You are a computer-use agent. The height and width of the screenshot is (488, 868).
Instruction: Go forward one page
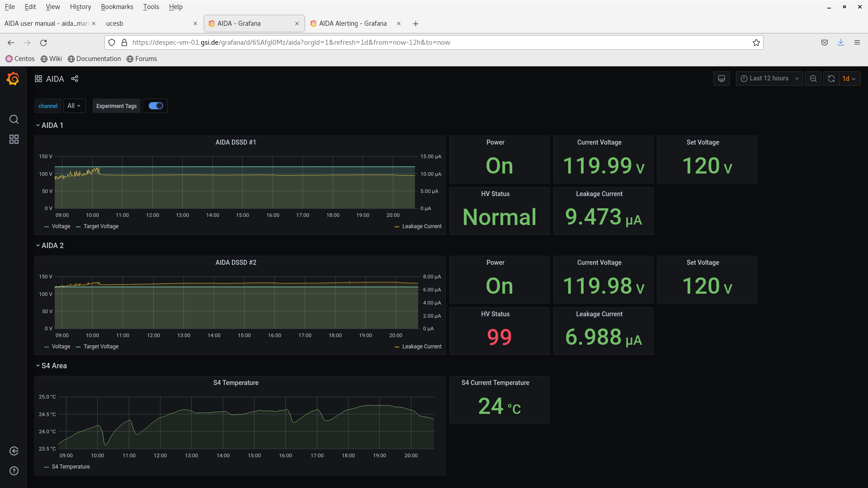pos(27,42)
